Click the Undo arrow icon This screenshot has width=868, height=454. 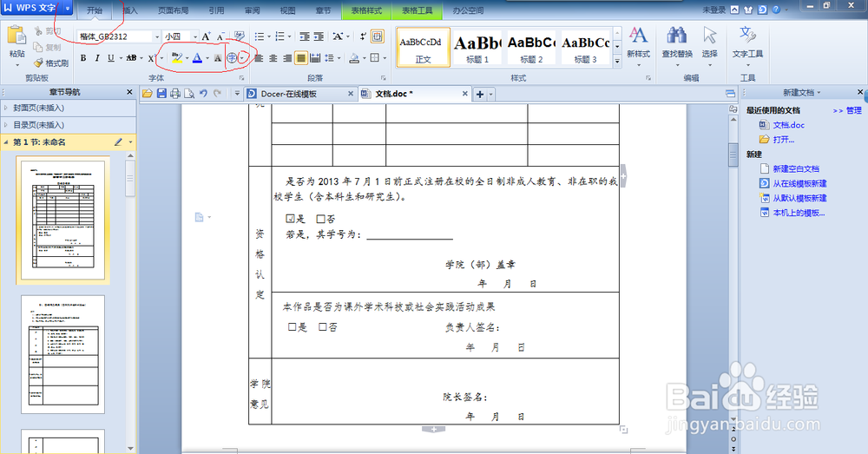(203, 94)
